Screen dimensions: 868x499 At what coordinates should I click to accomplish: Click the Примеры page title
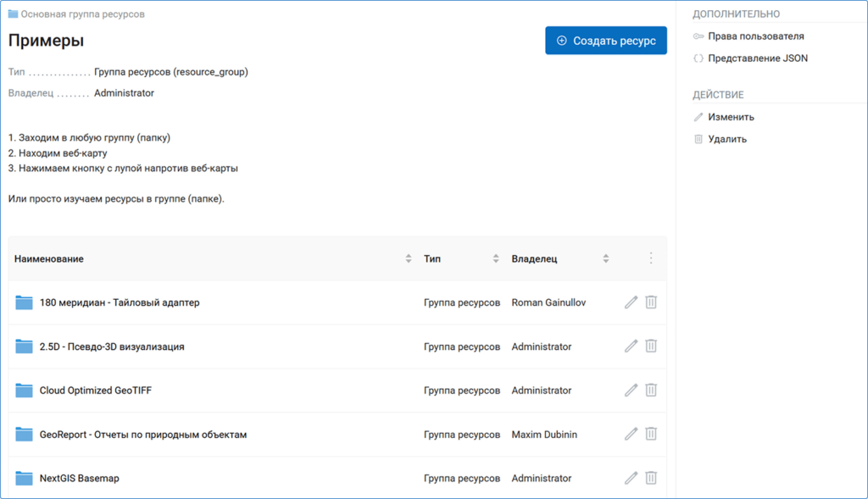46,41
